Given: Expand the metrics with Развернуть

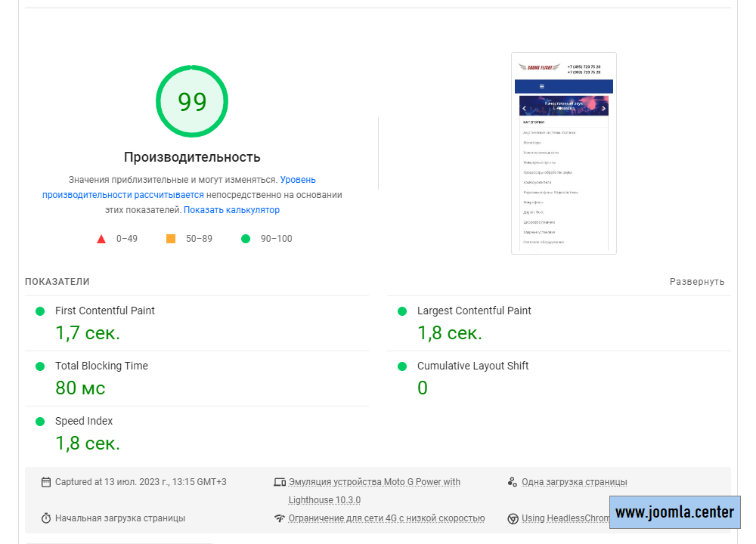Looking at the screenshot, I should click(696, 282).
